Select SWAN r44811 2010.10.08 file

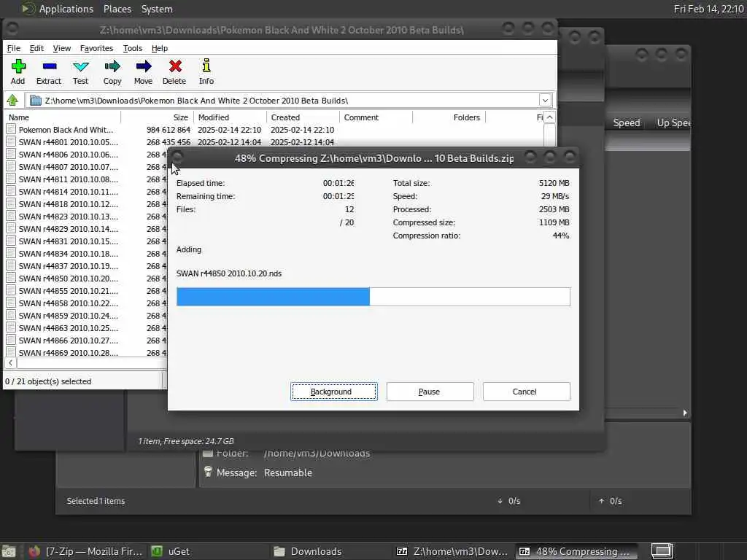pos(68,179)
